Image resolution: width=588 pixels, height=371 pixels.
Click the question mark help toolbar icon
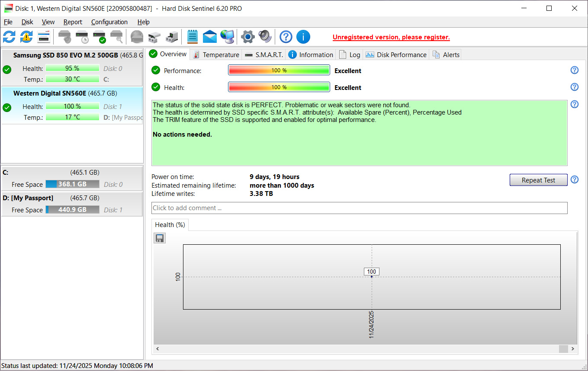286,37
